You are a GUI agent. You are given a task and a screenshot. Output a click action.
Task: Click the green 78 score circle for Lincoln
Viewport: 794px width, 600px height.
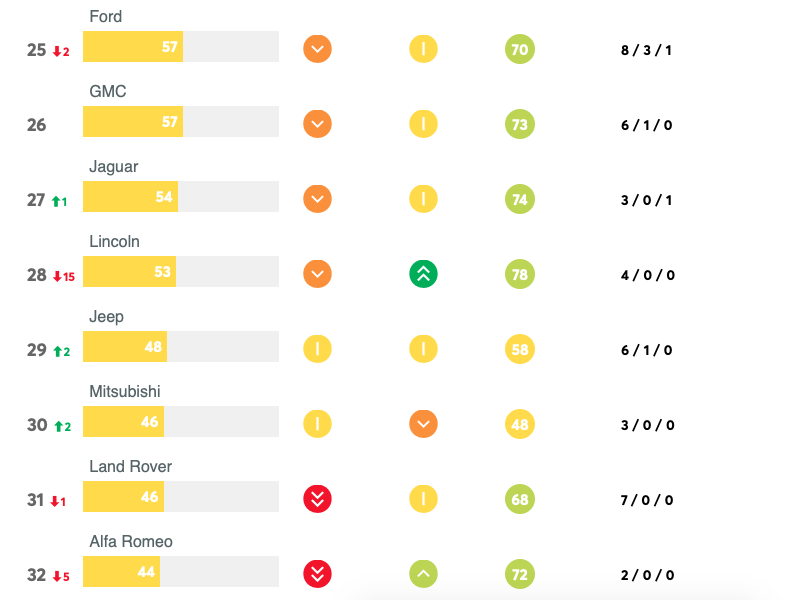(520, 274)
